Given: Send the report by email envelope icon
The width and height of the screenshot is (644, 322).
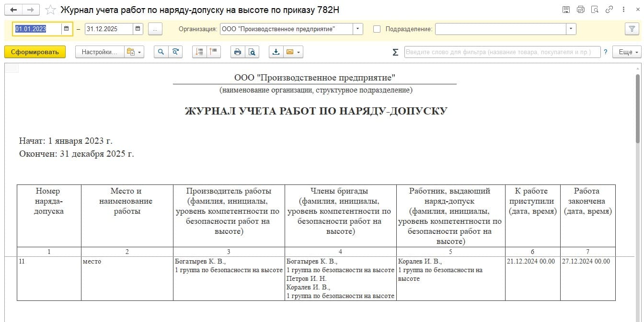Looking at the screenshot, I should click(x=293, y=52).
